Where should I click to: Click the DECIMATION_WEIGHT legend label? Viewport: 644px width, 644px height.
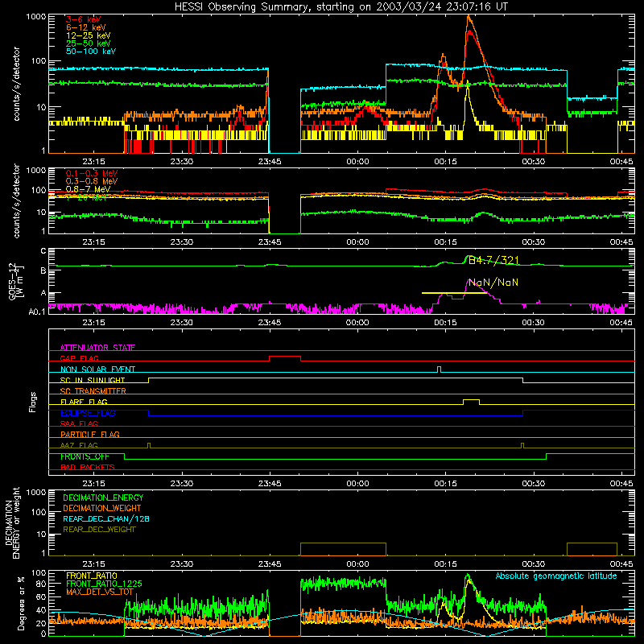102,508
